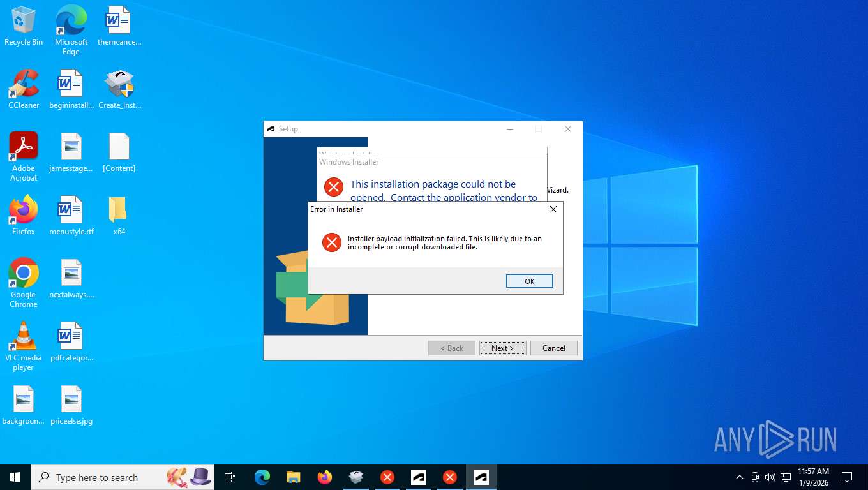This screenshot has width=868, height=490.
Task: Open Firefox desktop shortcut
Action: coord(24,216)
